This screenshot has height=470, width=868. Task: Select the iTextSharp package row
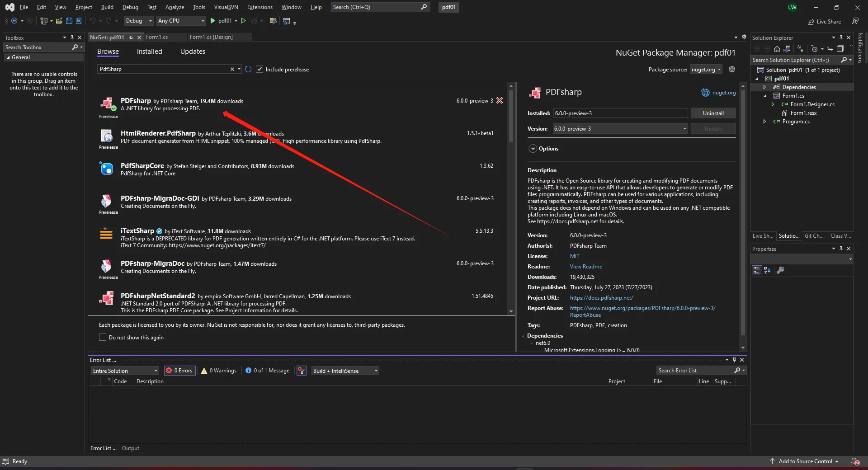tap(298, 238)
